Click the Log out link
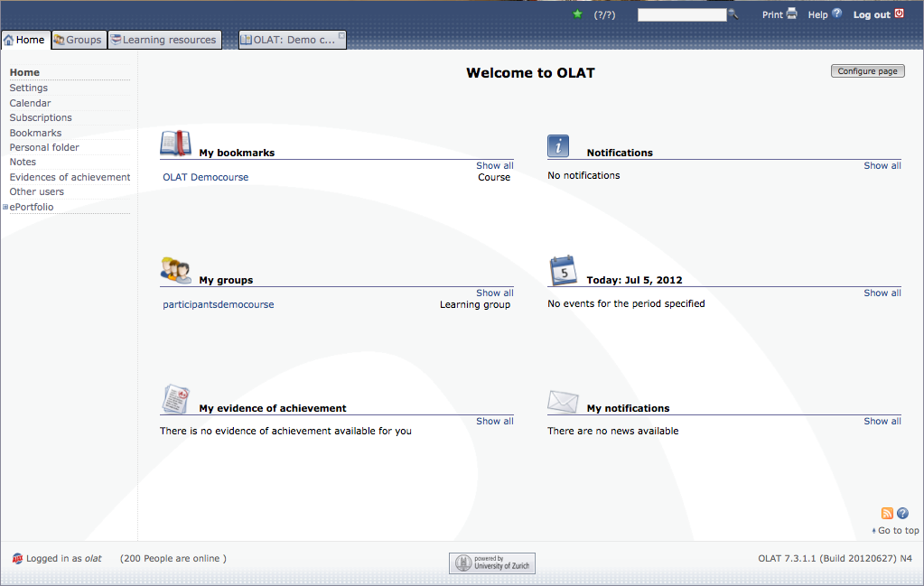924x586 pixels. coord(872,14)
